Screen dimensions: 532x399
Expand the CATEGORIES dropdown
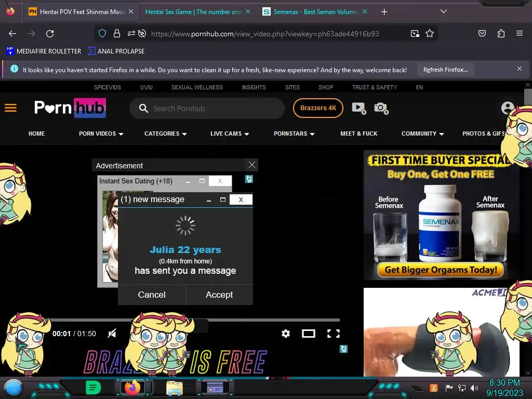[166, 134]
